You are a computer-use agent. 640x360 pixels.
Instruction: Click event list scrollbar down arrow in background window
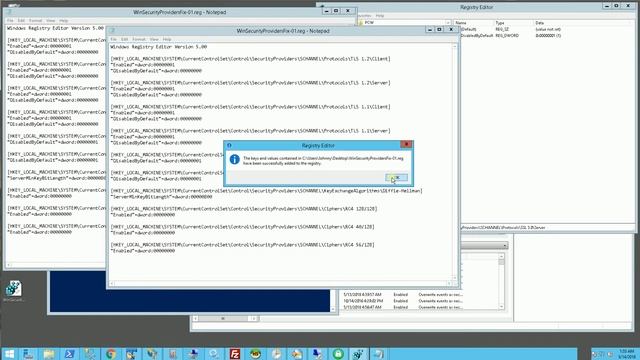click(501, 307)
